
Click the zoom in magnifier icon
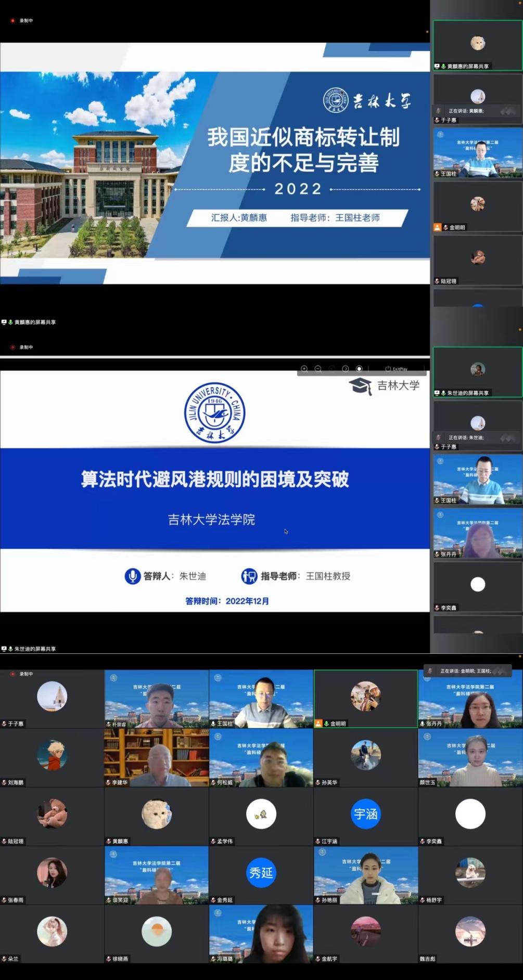click(x=304, y=369)
